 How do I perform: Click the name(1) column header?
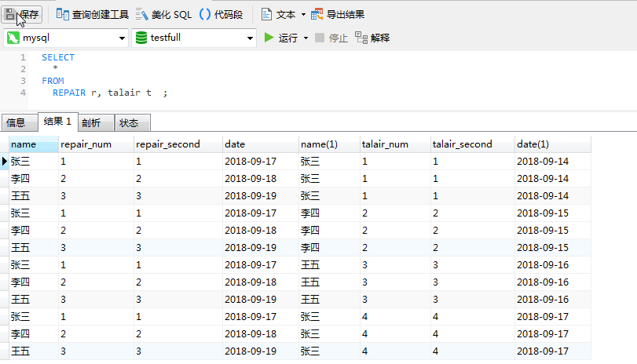coord(329,144)
